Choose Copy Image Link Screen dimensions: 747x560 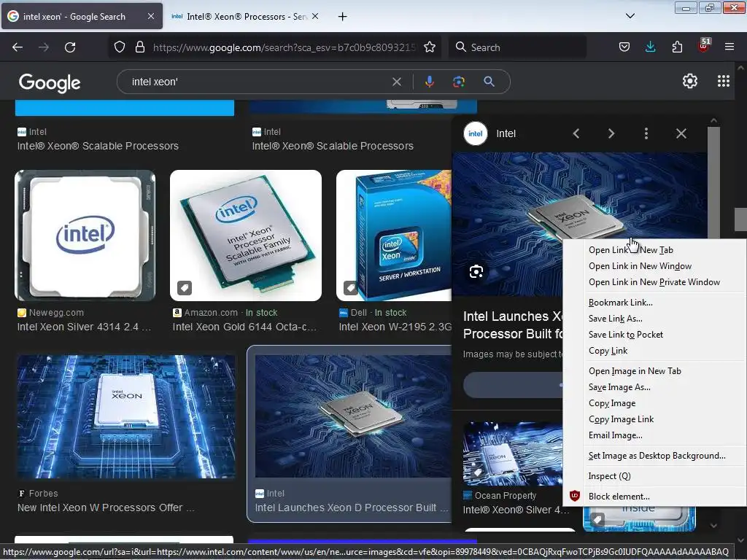(x=654, y=419)
